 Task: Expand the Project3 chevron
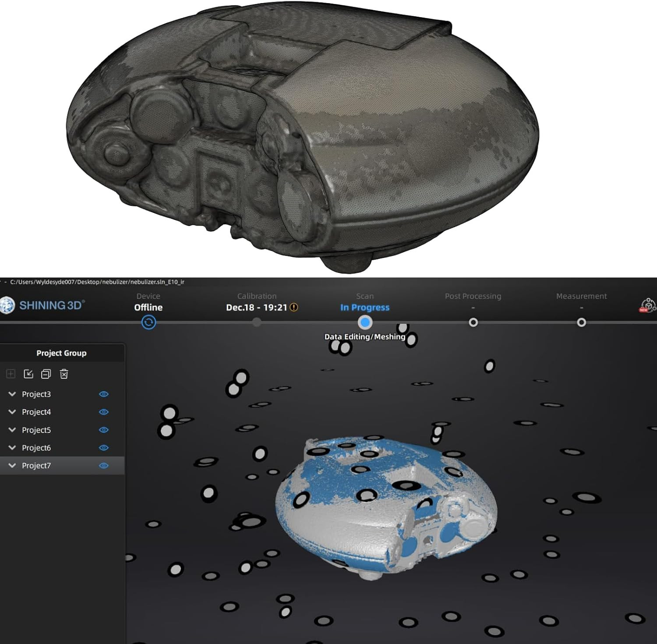pos(12,394)
